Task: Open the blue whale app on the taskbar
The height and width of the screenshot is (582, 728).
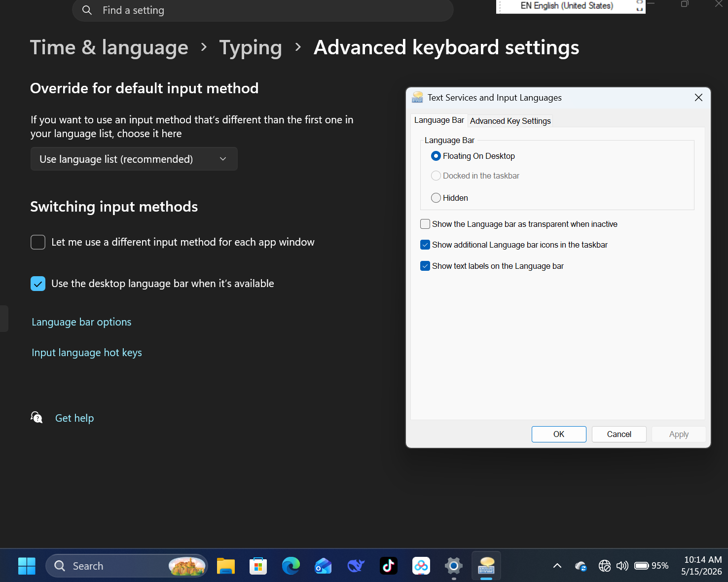Action: point(356,566)
